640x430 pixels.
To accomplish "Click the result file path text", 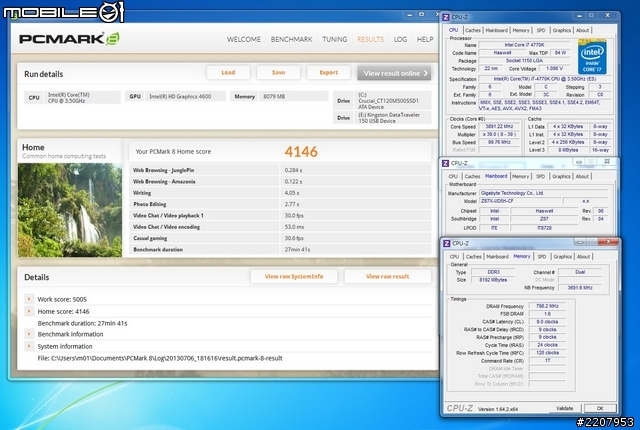I will (x=160, y=358).
